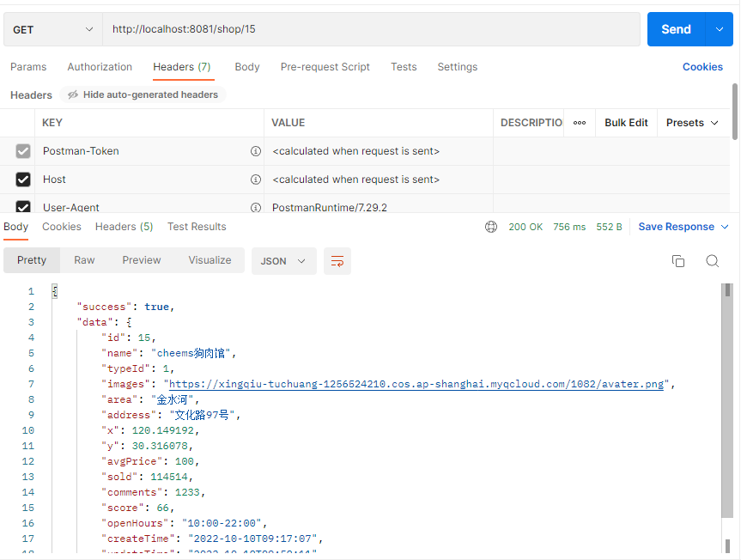741x560 pixels.
Task: Show info for Host header
Action: [255, 180]
